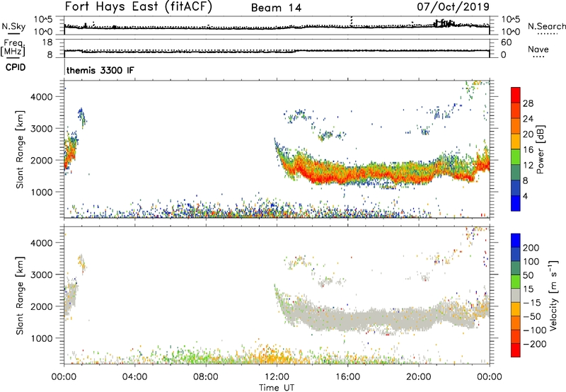The image size is (566, 392).
Task: Click the '28' tick on power colorbar
Action: pos(528,103)
